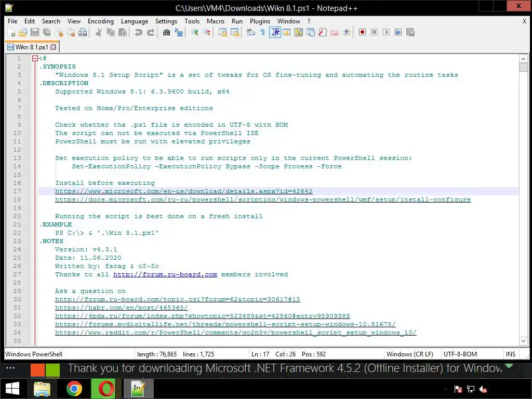
Task: Toggle file monitoring with the eye icon
Action: pyautogui.click(x=347, y=32)
